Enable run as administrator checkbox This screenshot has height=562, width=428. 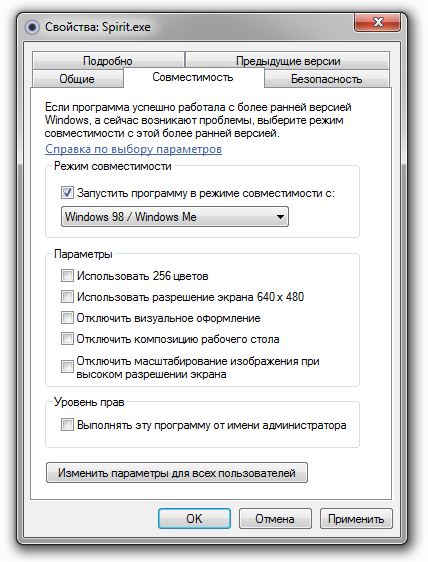(x=67, y=424)
